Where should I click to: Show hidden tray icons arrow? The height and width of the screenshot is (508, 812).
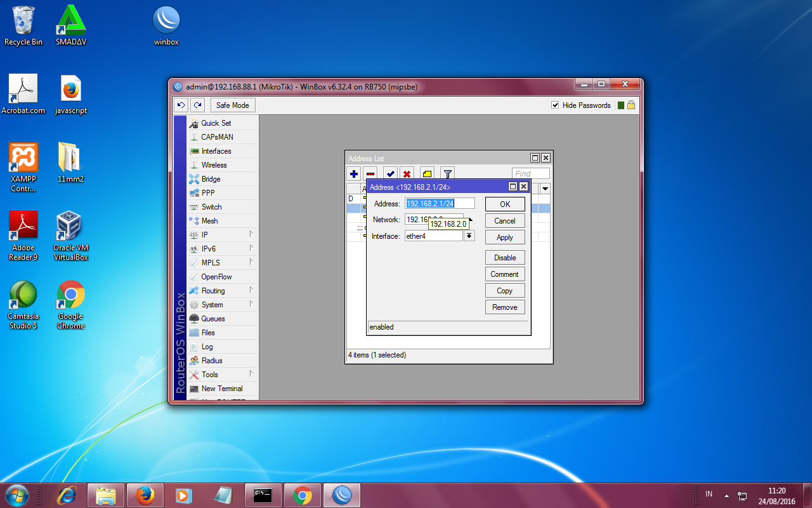pos(726,495)
